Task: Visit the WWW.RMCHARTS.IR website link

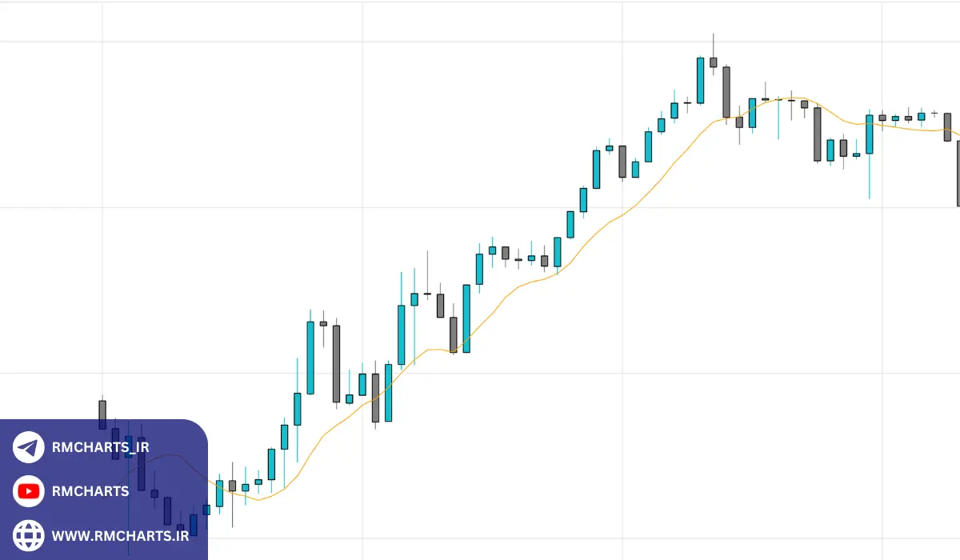Action: 120,535
